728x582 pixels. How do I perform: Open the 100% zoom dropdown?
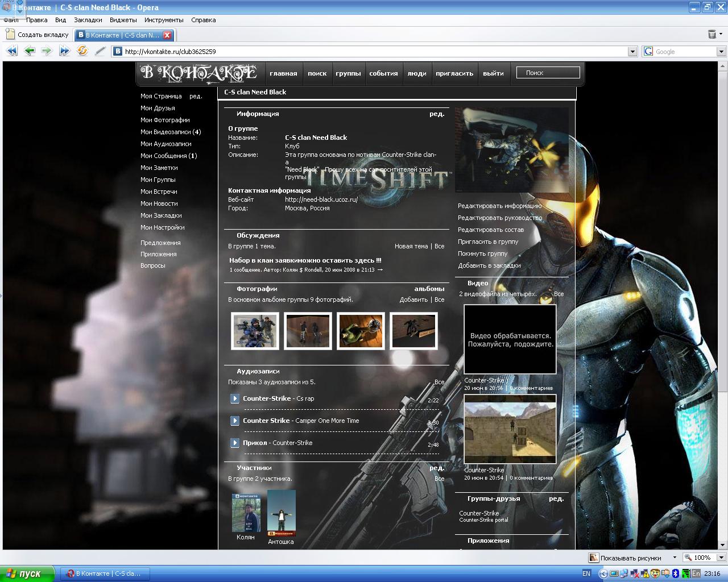[x=721, y=558]
